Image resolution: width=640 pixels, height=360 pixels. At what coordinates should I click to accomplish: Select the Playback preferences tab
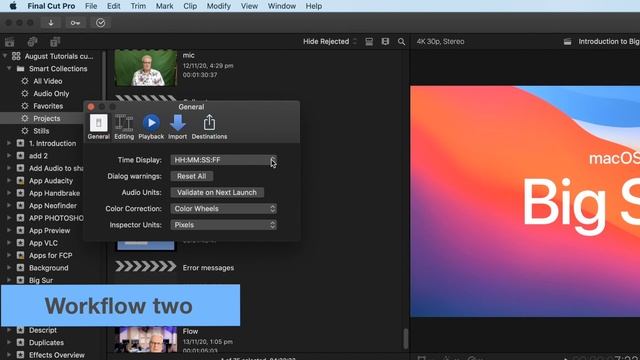[x=151, y=127]
